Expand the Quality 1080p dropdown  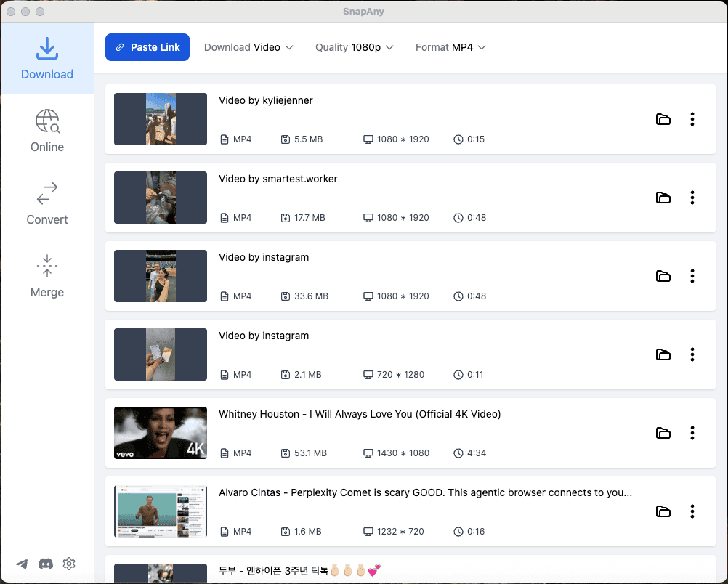(x=355, y=47)
